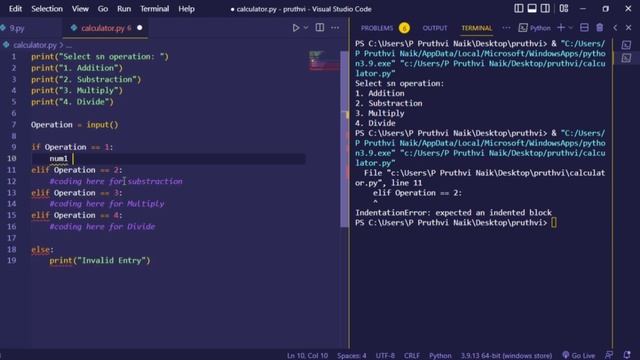Click the Python file icon in breadcrumb
The width and height of the screenshot is (640, 360).
coord(6,45)
